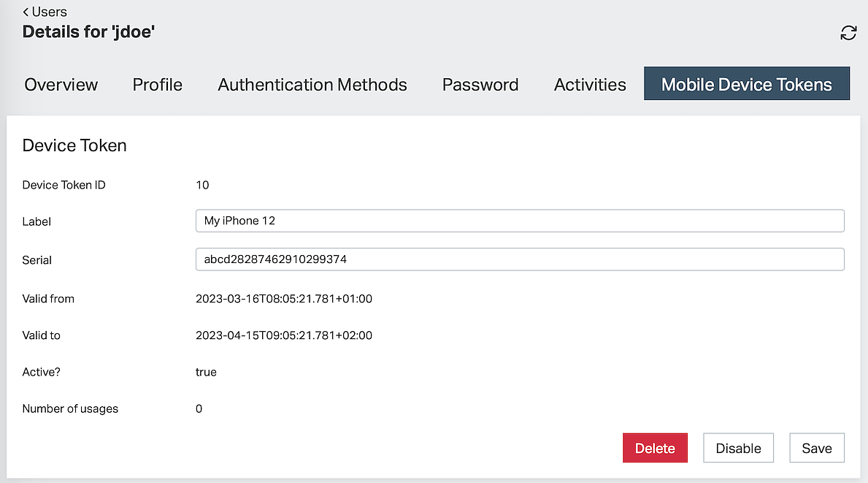Image resolution: width=868 pixels, height=483 pixels.
Task: Click the Active? value "true"
Action: pyautogui.click(x=206, y=372)
